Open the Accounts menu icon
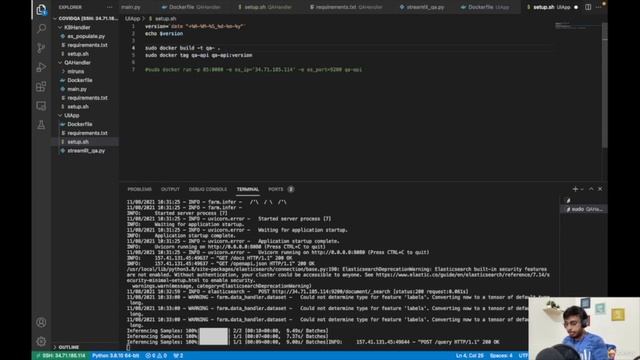640x360 pixels. tap(41, 322)
